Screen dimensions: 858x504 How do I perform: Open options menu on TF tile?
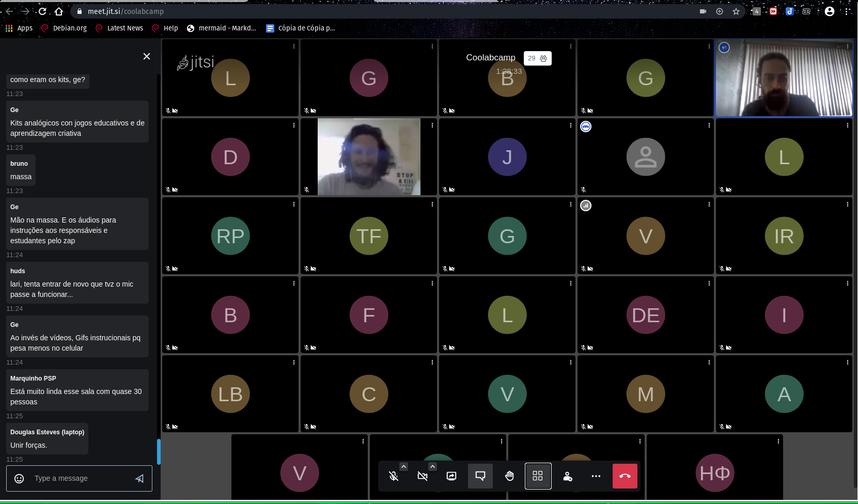[432, 204]
